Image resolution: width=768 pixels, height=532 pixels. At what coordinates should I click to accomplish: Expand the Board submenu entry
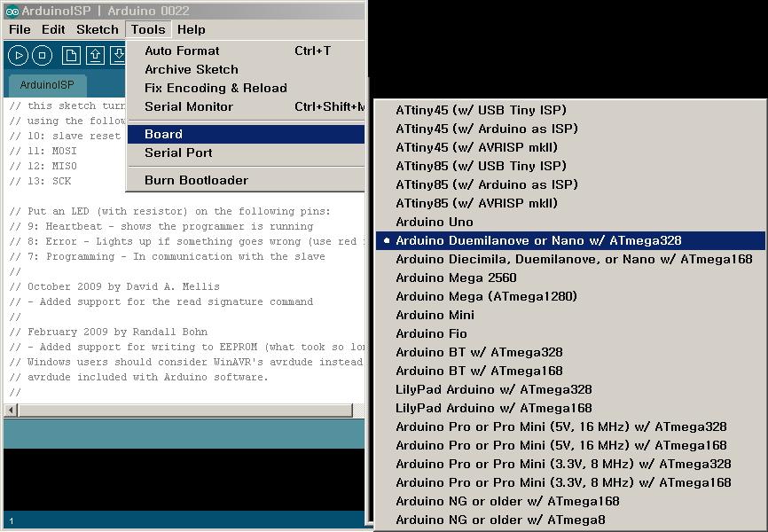(246, 134)
